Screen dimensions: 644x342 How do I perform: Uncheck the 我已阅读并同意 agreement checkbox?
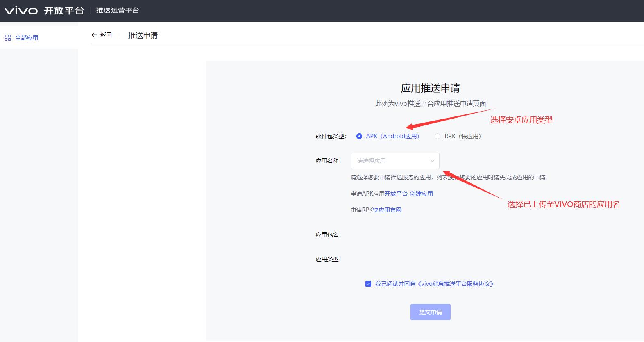[x=368, y=284]
